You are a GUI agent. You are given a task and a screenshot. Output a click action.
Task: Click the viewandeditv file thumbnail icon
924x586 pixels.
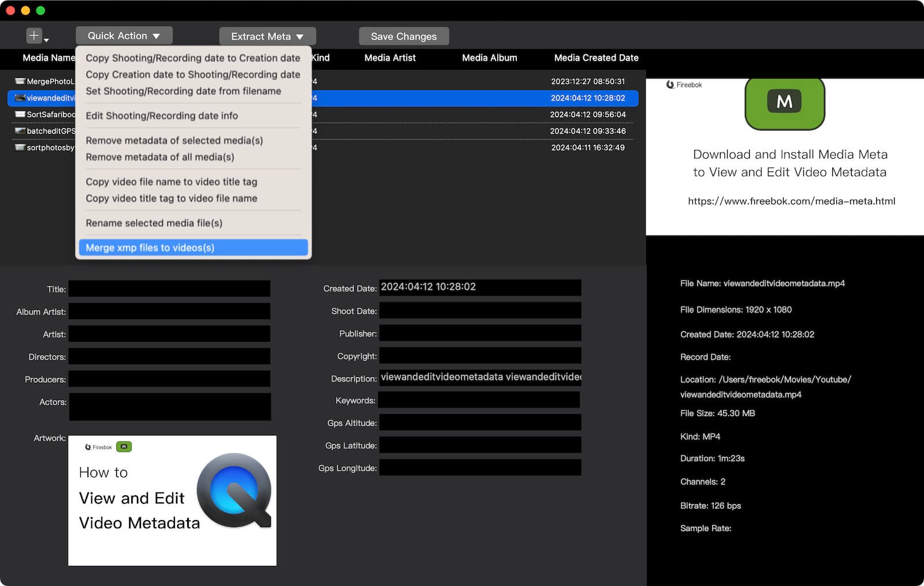(20, 98)
